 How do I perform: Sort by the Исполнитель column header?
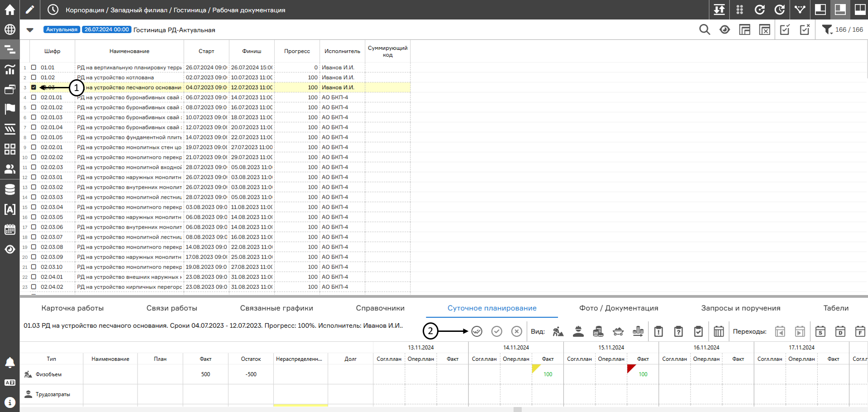point(342,51)
